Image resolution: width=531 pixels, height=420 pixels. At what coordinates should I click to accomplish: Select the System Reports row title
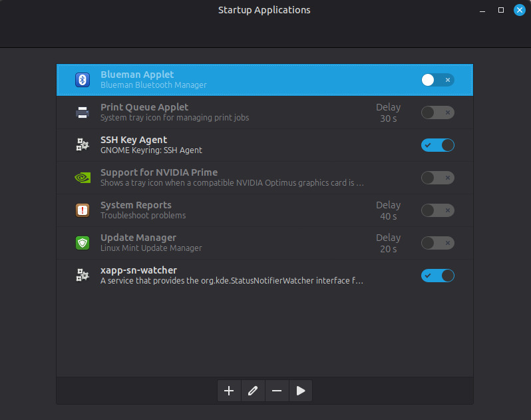(x=136, y=205)
